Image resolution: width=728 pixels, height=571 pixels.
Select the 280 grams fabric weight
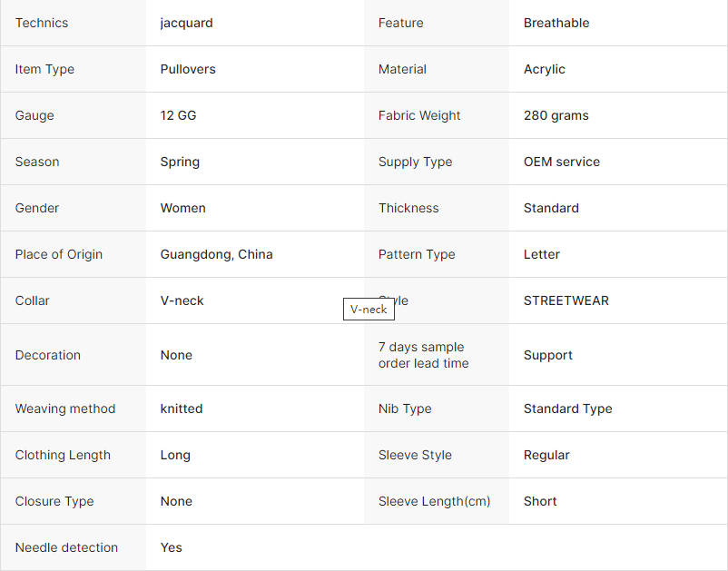point(556,115)
